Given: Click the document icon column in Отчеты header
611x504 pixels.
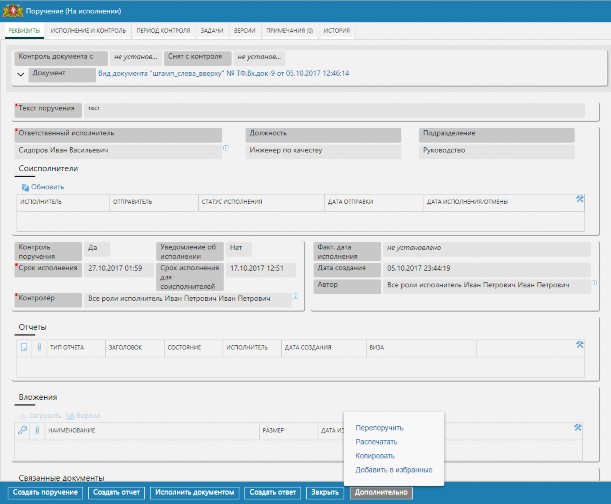Looking at the screenshot, I should pyautogui.click(x=24, y=347).
